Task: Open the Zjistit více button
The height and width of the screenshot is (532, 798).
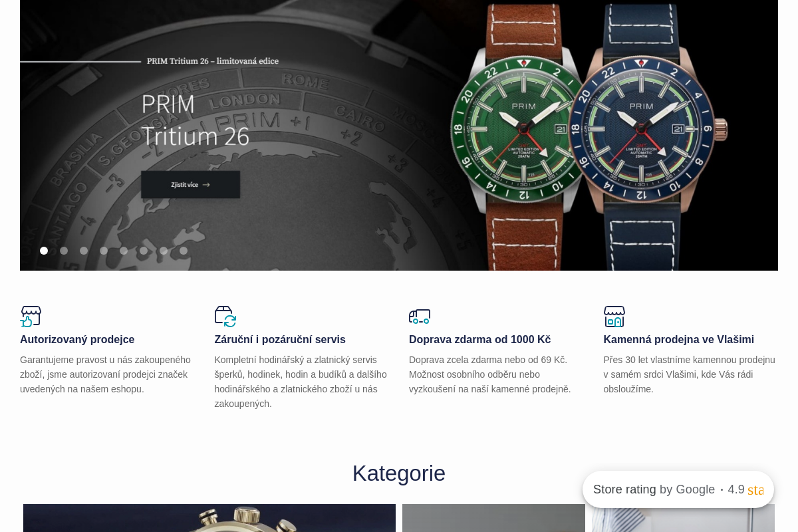Action: coord(190,185)
